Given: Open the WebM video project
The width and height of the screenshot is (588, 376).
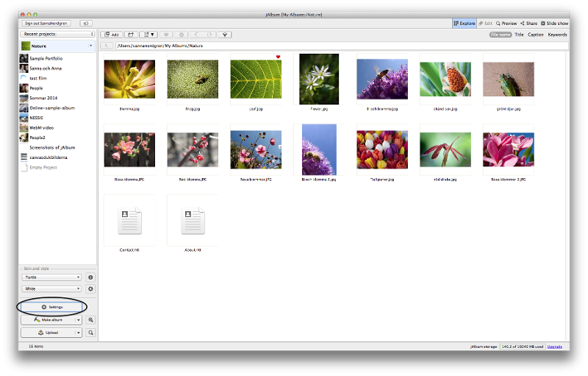Looking at the screenshot, I should [x=57, y=127].
